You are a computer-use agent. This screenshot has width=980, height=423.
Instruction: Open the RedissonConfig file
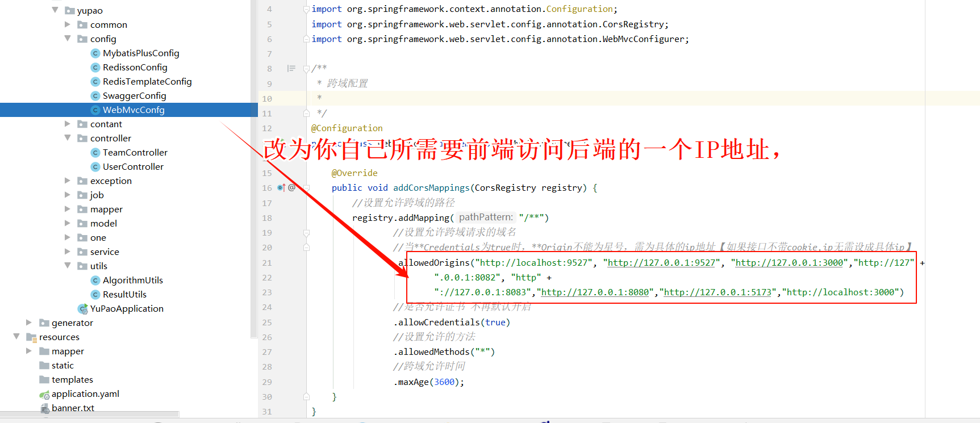click(x=135, y=68)
